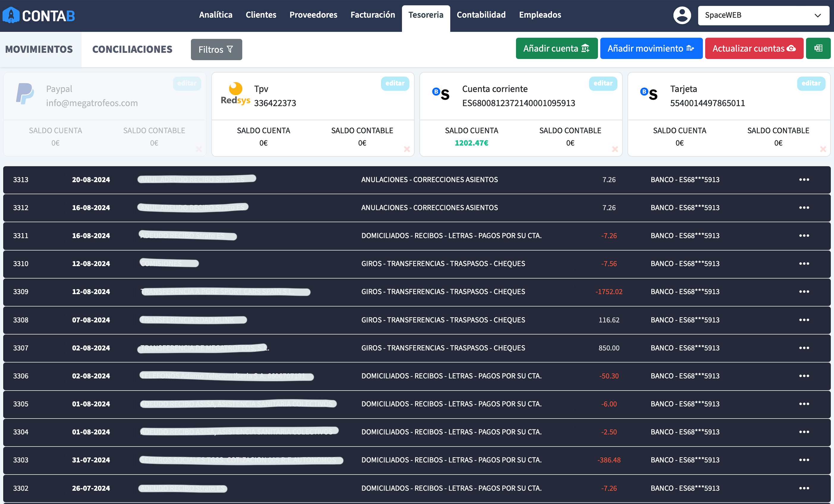Switch to the CONCILIACIONES tab
Viewport: 834px width, 504px height.
132,49
